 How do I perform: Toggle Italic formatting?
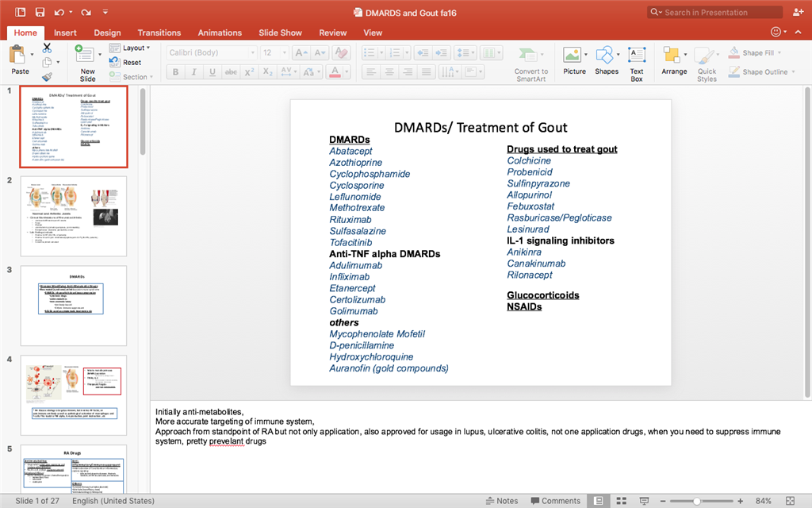point(194,72)
